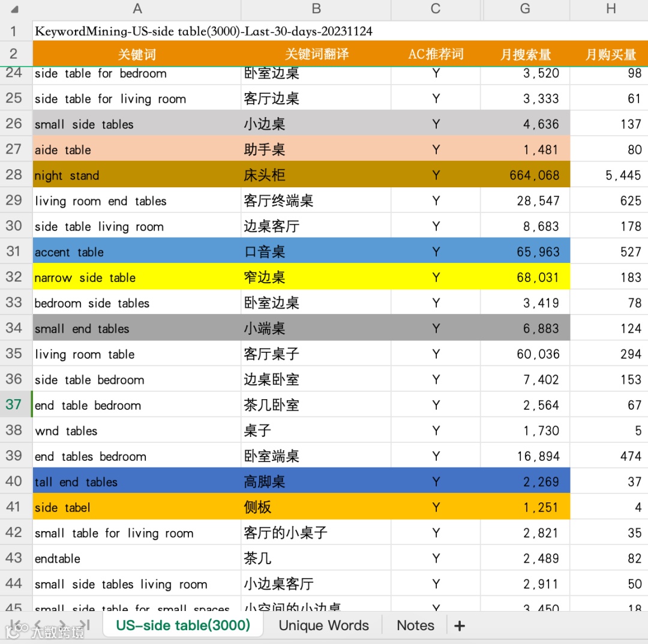The image size is (648, 644).
Task: Add a new sheet with plus button
Action: tap(460, 626)
